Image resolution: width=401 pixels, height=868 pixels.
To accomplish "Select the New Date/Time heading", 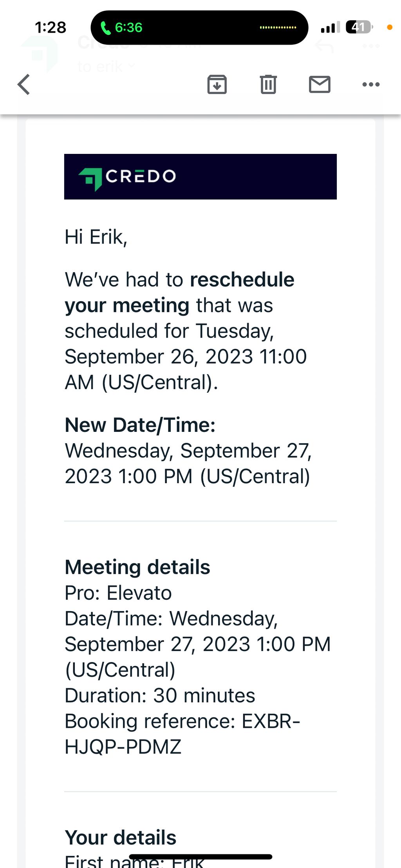I will [140, 425].
